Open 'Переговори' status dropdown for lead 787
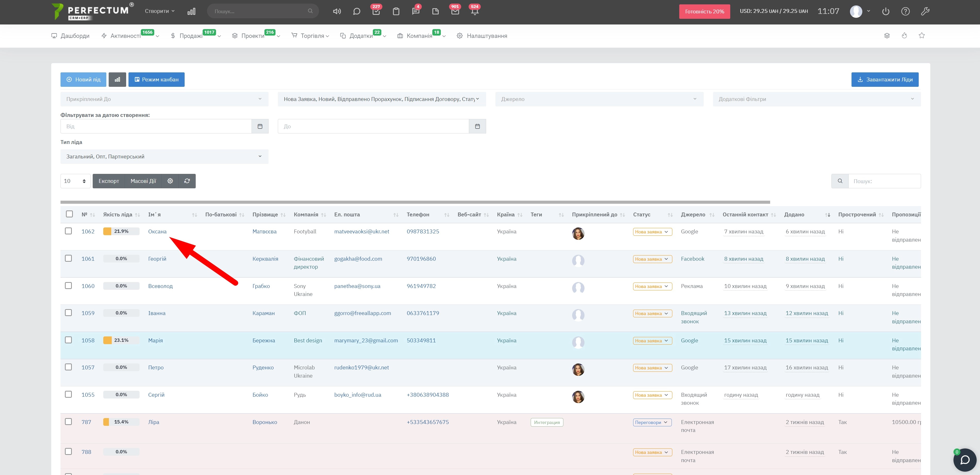Image resolution: width=980 pixels, height=475 pixels. (x=652, y=422)
